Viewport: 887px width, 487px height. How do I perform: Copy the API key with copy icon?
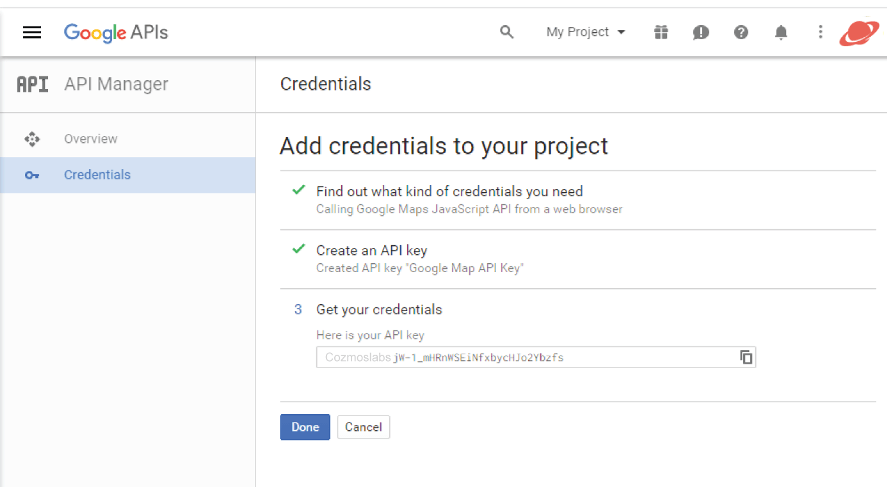click(746, 357)
